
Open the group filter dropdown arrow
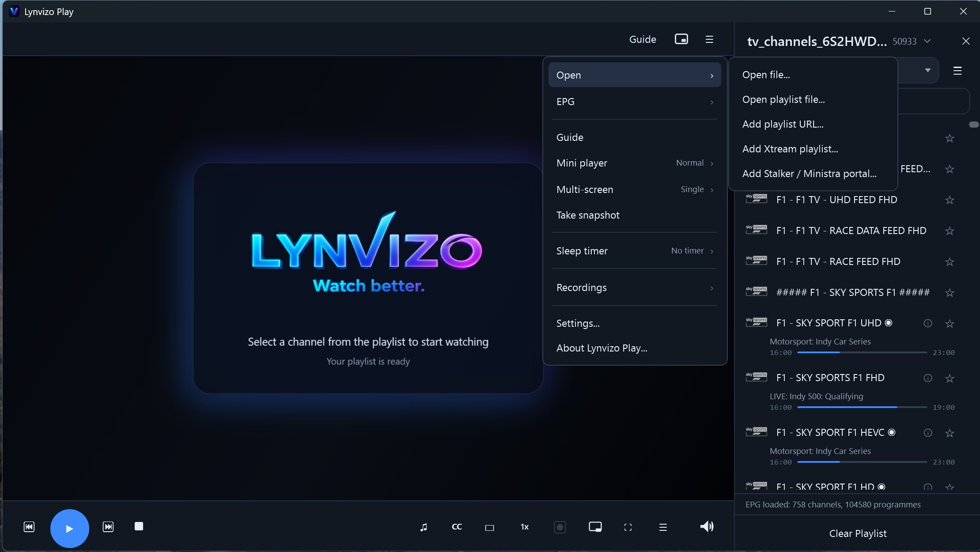[927, 70]
